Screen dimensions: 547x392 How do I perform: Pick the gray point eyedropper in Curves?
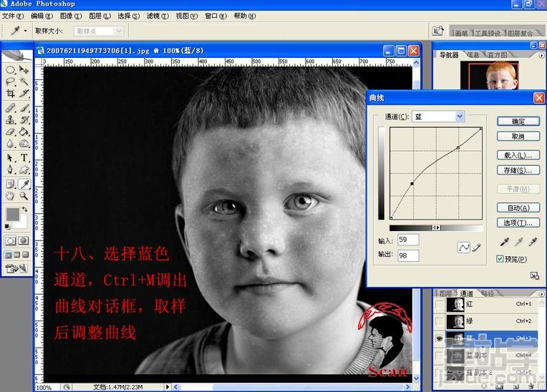(x=518, y=241)
